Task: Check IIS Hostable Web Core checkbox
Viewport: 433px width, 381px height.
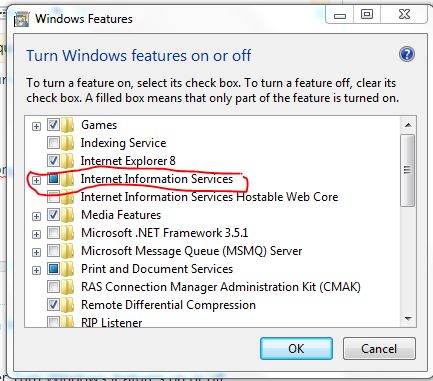Action: pyautogui.click(x=53, y=197)
